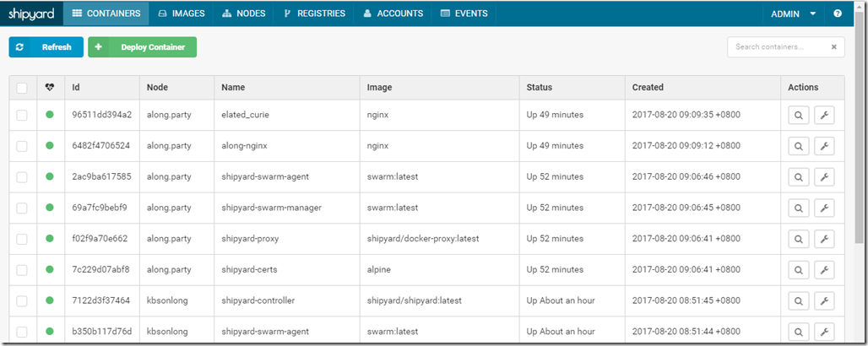Click green status dot of along-nginx
The width and height of the screenshot is (868, 346).
coord(49,146)
